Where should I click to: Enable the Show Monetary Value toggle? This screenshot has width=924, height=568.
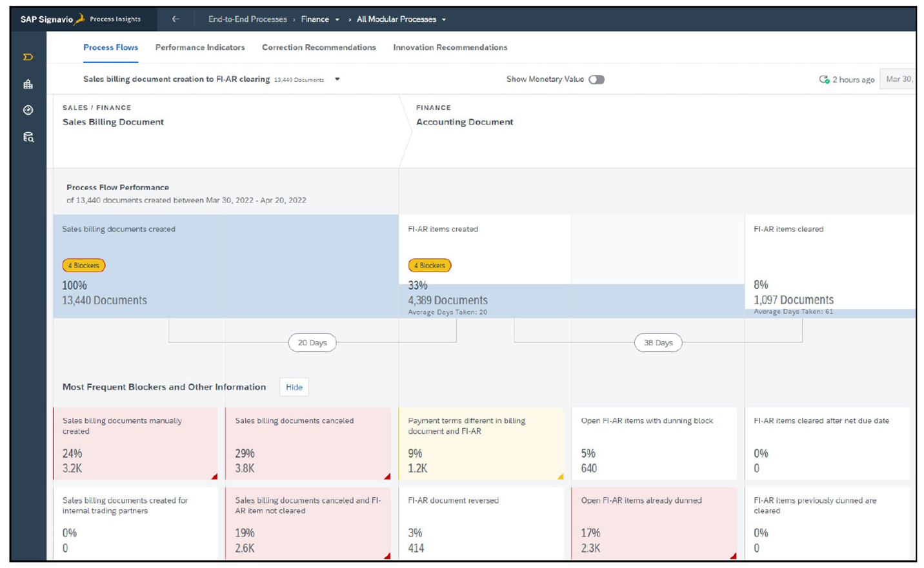[x=596, y=79]
